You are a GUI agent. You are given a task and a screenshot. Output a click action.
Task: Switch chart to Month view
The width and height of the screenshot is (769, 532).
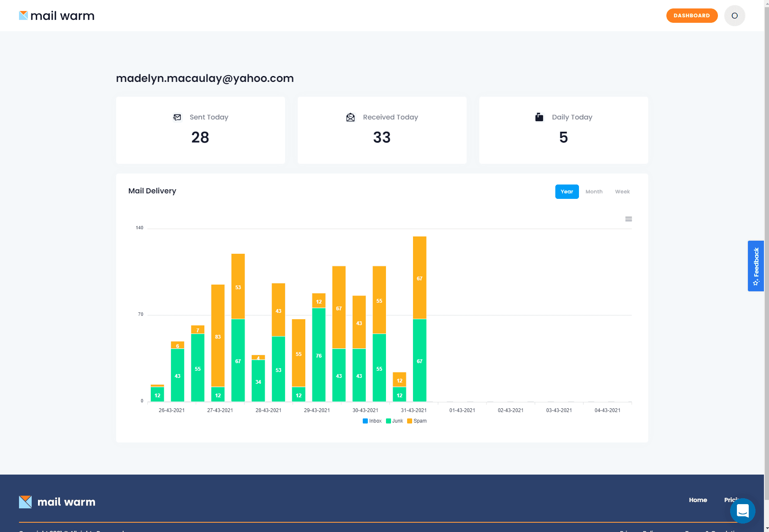click(x=594, y=192)
